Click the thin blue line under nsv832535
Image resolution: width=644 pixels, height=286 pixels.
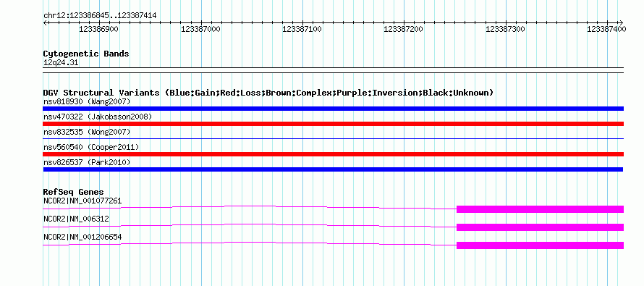[333, 139]
